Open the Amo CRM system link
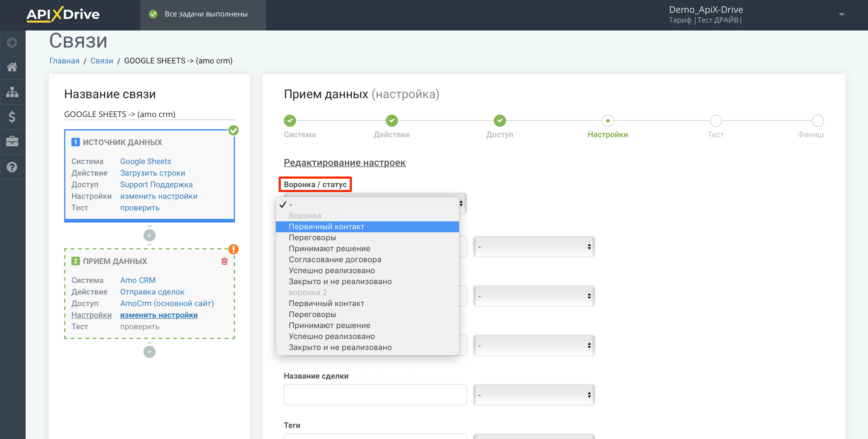 tap(138, 280)
